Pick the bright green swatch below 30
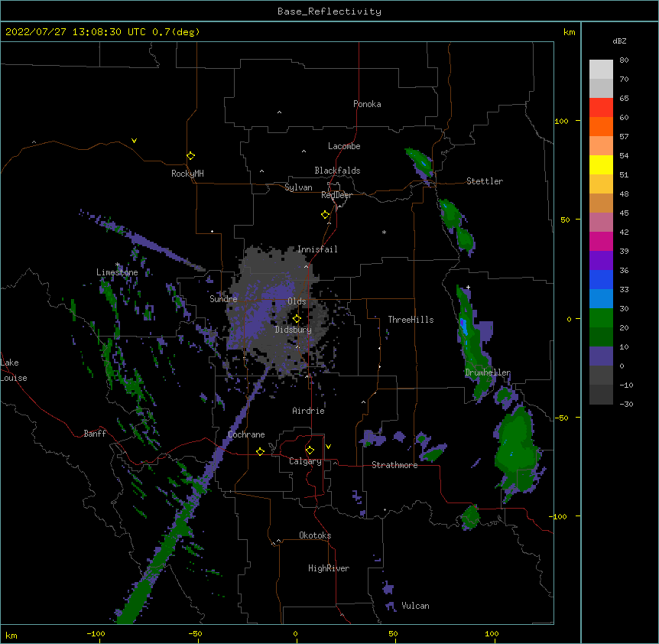 pos(601,318)
